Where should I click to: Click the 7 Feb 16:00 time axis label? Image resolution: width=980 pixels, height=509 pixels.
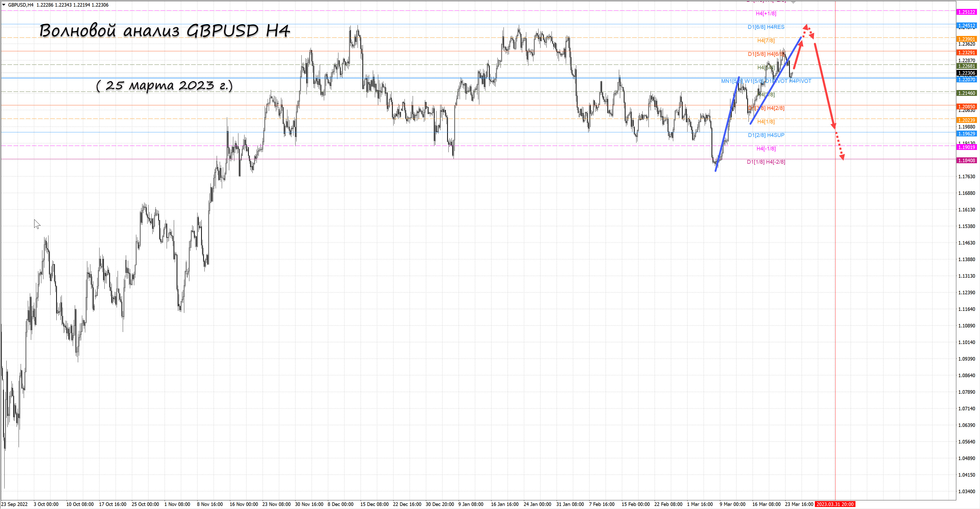click(602, 504)
